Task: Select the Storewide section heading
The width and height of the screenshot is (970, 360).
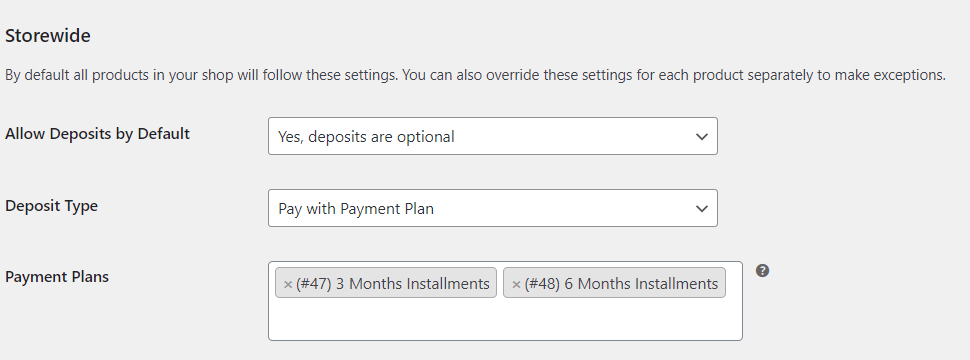Action: (x=48, y=36)
